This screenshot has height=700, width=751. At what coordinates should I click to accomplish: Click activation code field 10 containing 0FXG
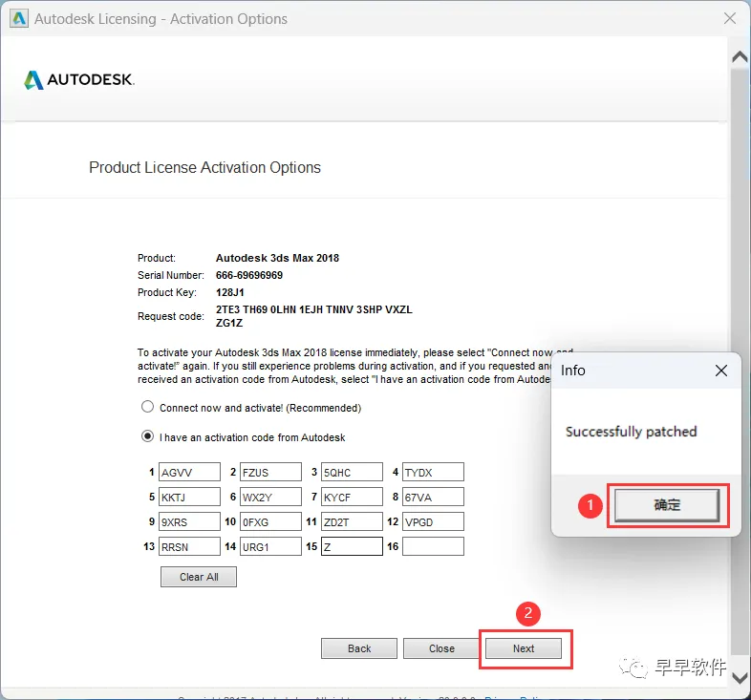(x=270, y=521)
